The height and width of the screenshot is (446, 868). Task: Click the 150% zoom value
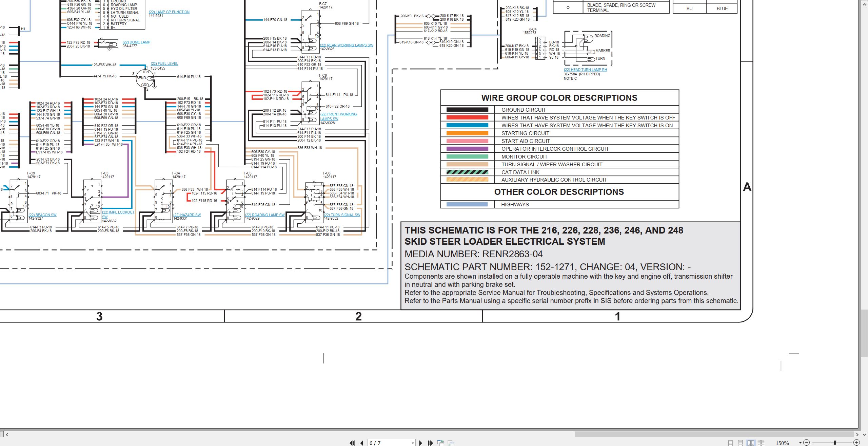[782, 443]
